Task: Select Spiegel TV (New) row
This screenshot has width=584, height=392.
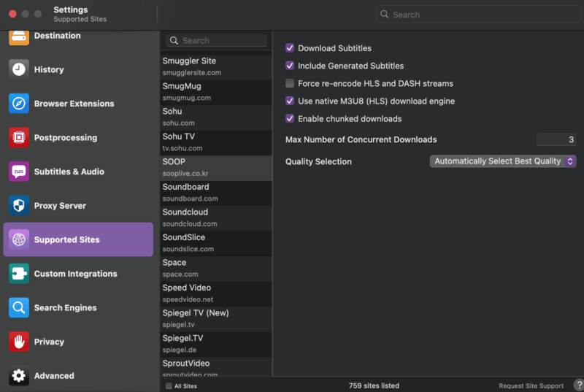Action: tap(216, 319)
